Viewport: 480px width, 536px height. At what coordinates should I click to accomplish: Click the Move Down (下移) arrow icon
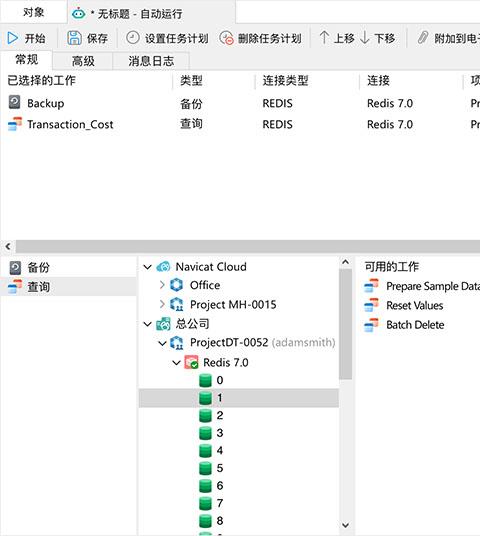(x=365, y=38)
